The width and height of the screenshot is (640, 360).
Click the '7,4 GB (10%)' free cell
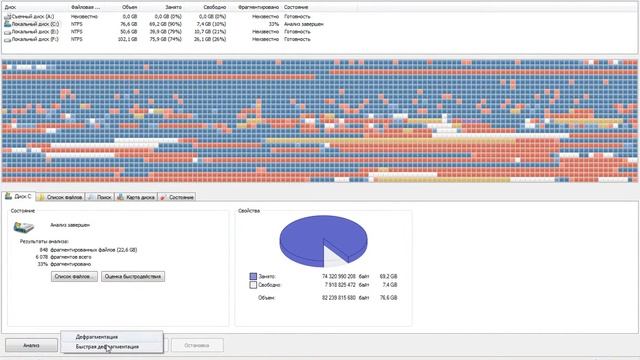pos(212,24)
